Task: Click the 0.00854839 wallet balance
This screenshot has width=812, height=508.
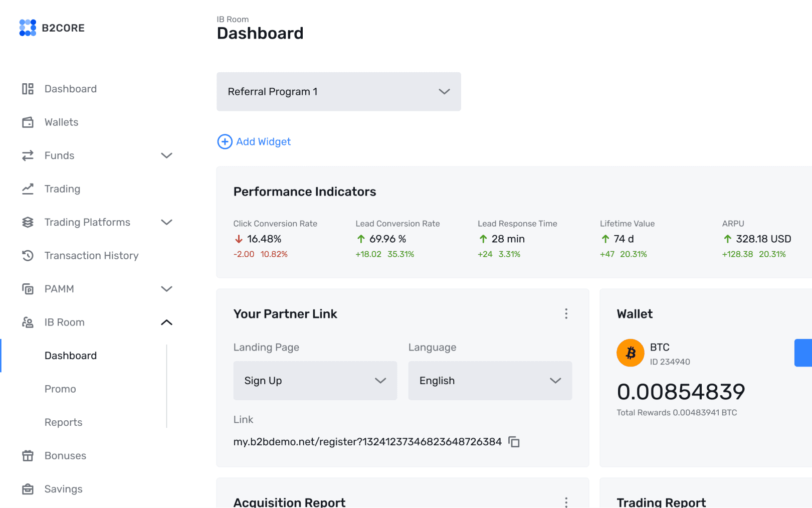Action: pyautogui.click(x=681, y=392)
